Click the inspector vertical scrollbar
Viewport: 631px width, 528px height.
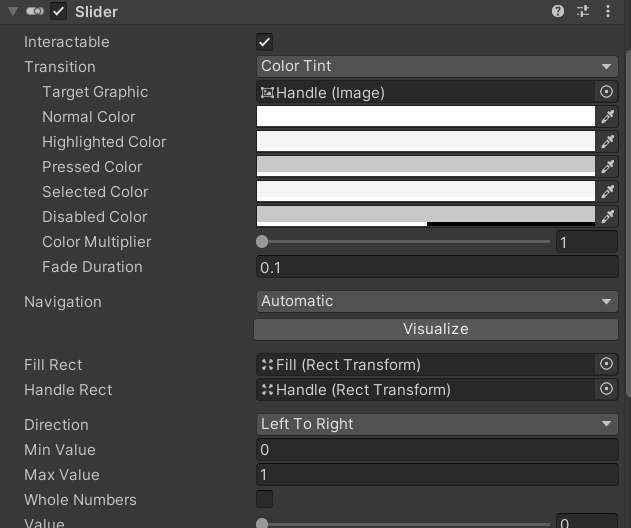pyautogui.click(x=628, y=223)
